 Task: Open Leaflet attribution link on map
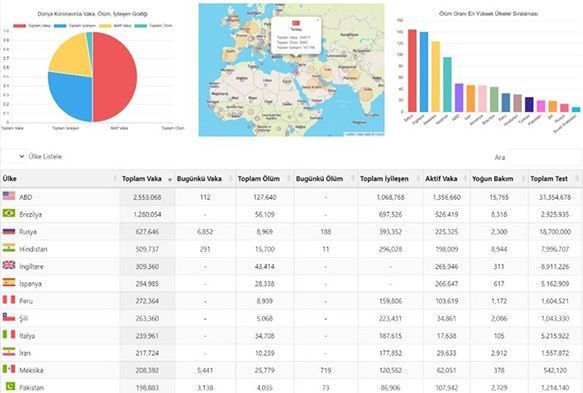[x=350, y=134]
